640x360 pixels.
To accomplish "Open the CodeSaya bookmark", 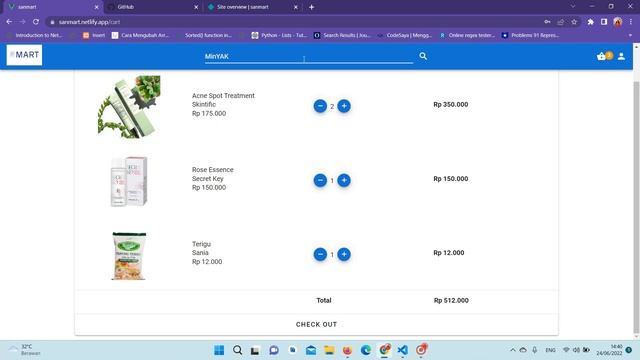I will (404, 36).
